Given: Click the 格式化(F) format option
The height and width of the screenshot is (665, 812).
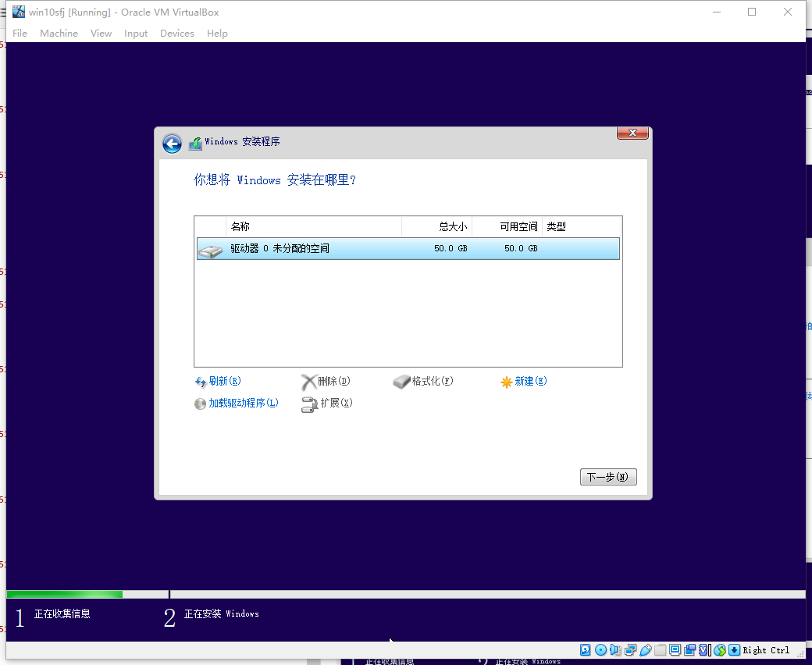Looking at the screenshot, I should click(433, 381).
